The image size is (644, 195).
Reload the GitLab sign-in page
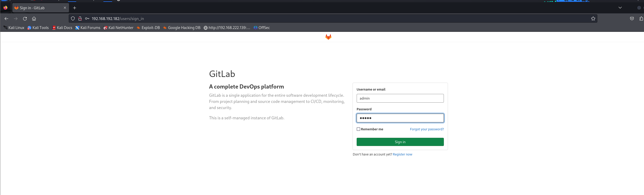[25, 19]
